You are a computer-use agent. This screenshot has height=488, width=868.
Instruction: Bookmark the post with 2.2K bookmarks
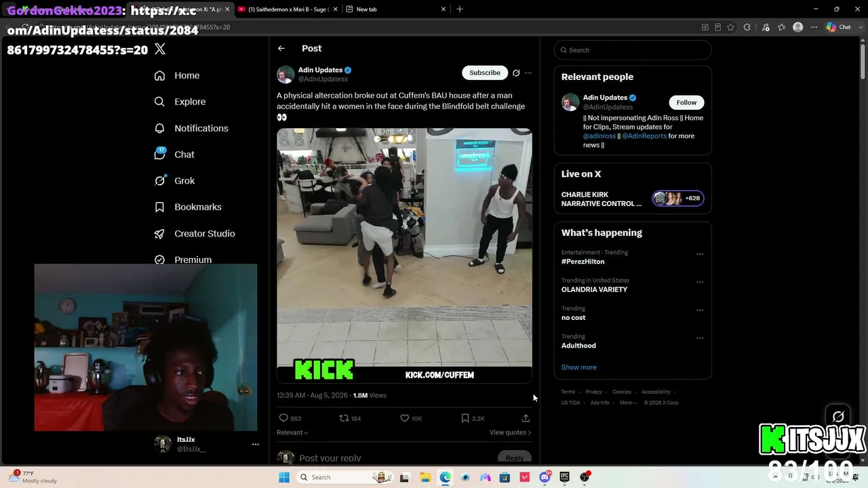473,418
